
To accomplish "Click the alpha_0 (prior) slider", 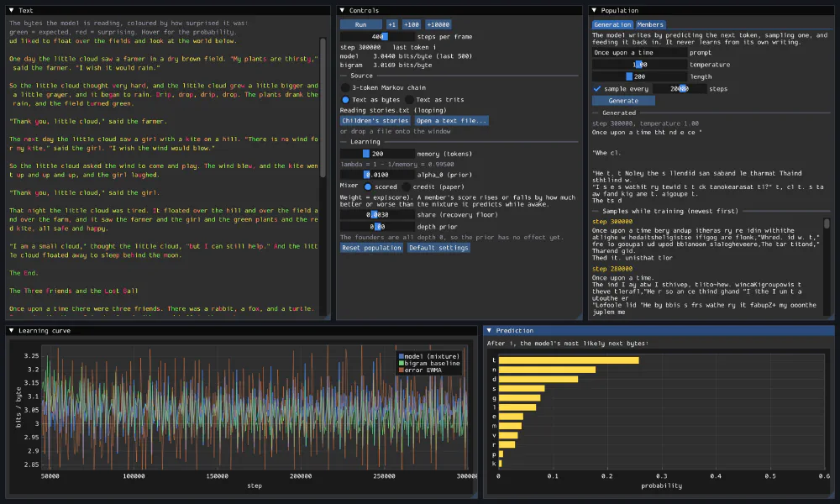I will point(377,175).
